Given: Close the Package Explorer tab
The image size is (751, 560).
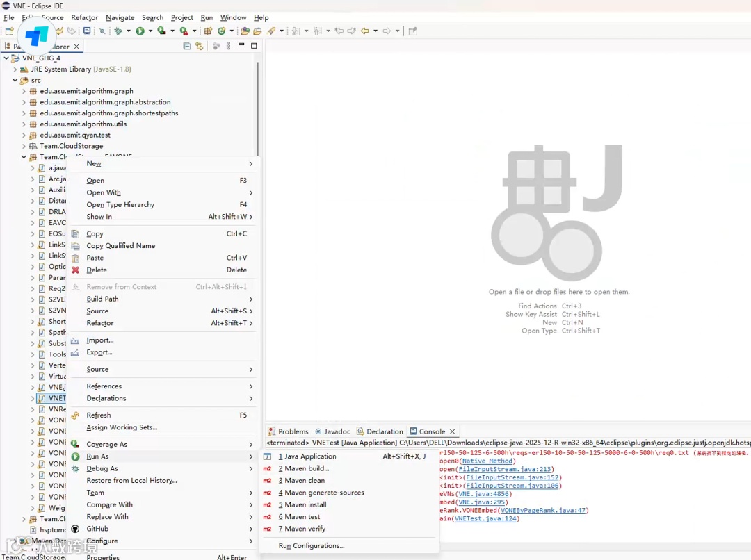Looking at the screenshot, I should pyautogui.click(x=76, y=47).
